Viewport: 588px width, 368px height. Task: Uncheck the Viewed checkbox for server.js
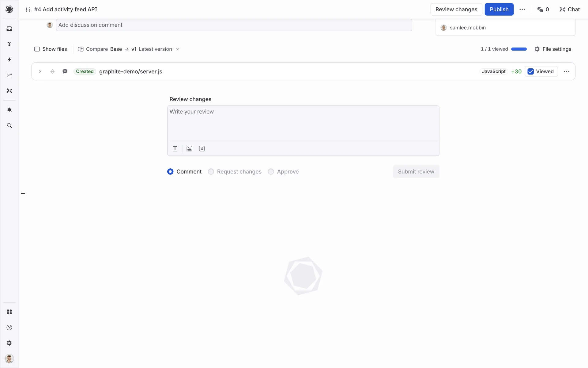pyautogui.click(x=531, y=71)
